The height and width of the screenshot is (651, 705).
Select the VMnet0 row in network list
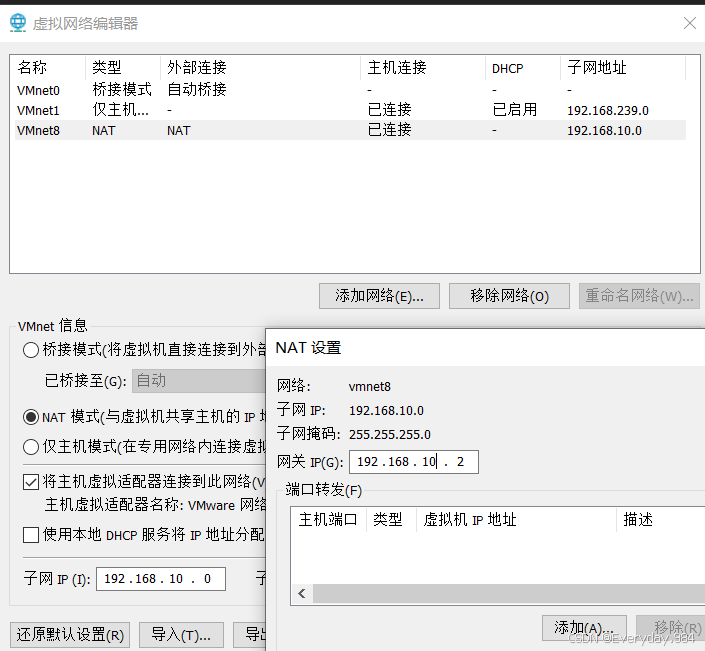[x=350, y=90]
